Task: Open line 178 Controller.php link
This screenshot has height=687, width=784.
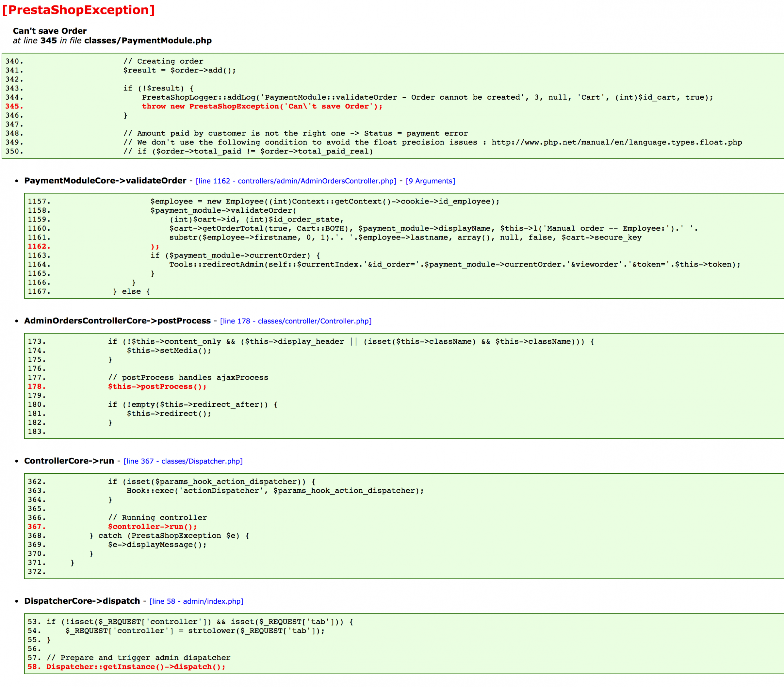Action: click(x=296, y=321)
